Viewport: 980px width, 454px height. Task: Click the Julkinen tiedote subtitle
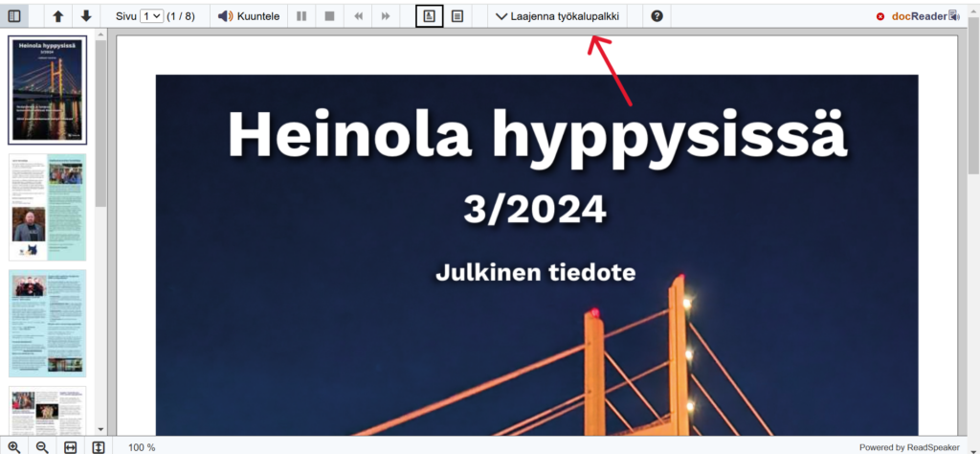pos(536,272)
